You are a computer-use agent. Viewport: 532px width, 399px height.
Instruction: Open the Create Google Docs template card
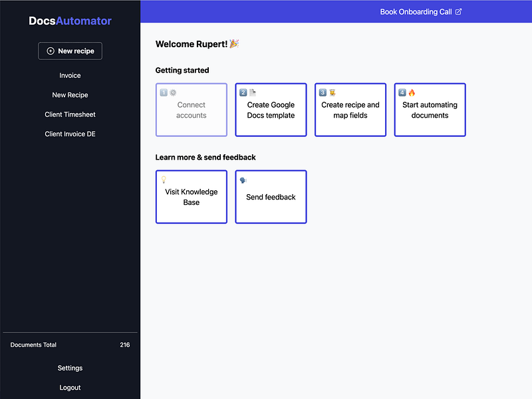click(x=271, y=110)
